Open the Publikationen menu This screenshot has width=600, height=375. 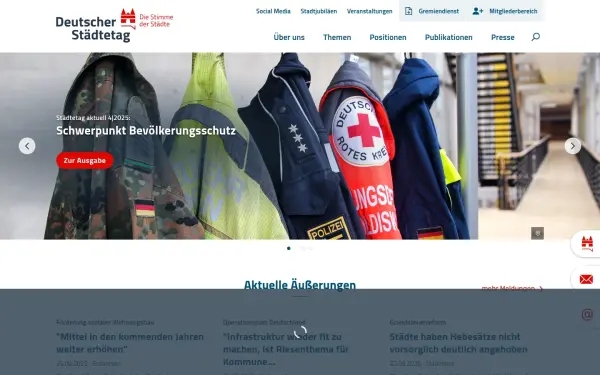pos(448,37)
